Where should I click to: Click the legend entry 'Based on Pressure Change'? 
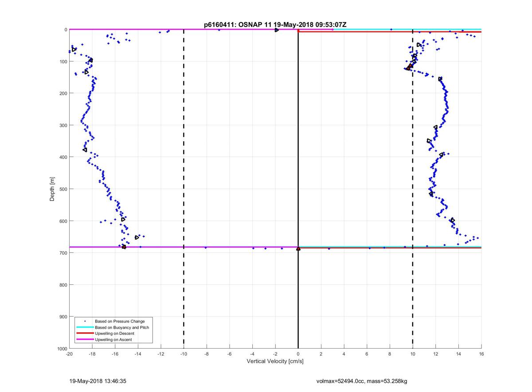click(x=120, y=321)
